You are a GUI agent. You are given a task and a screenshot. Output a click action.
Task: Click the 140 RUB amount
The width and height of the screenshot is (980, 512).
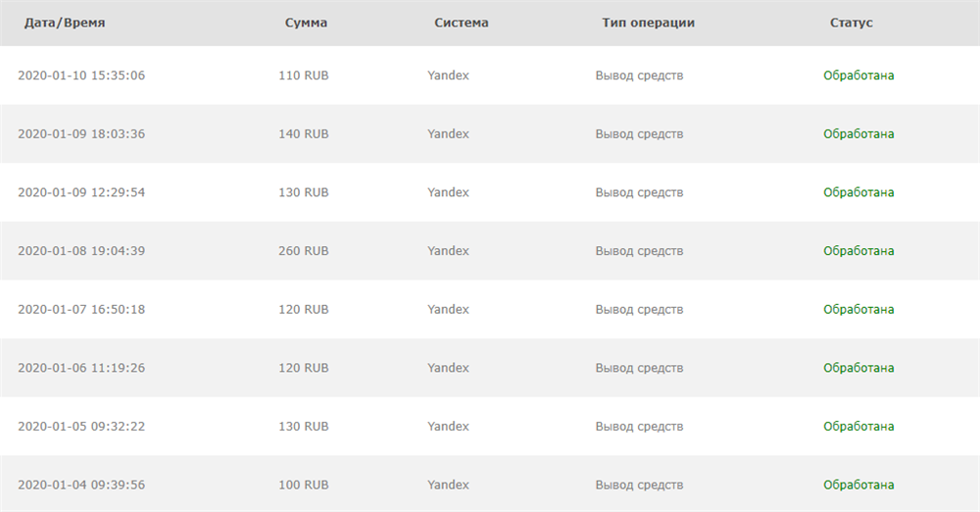pyautogui.click(x=303, y=134)
